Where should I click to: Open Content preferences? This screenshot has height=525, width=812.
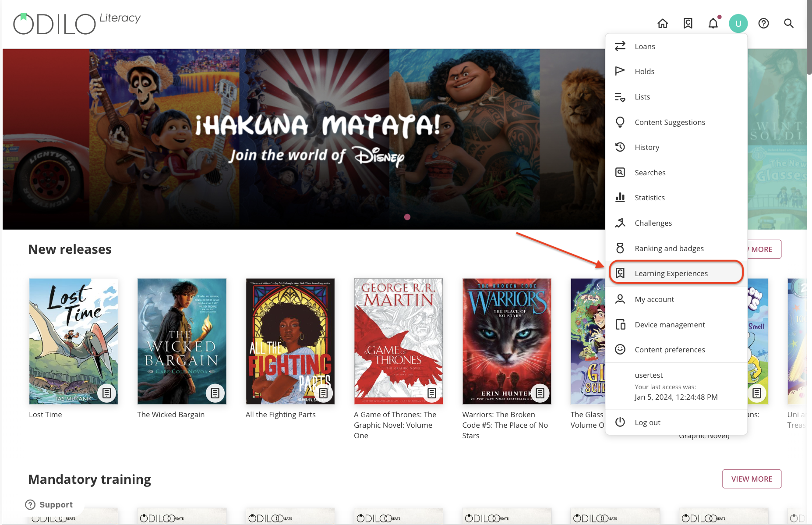tap(676, 350)
